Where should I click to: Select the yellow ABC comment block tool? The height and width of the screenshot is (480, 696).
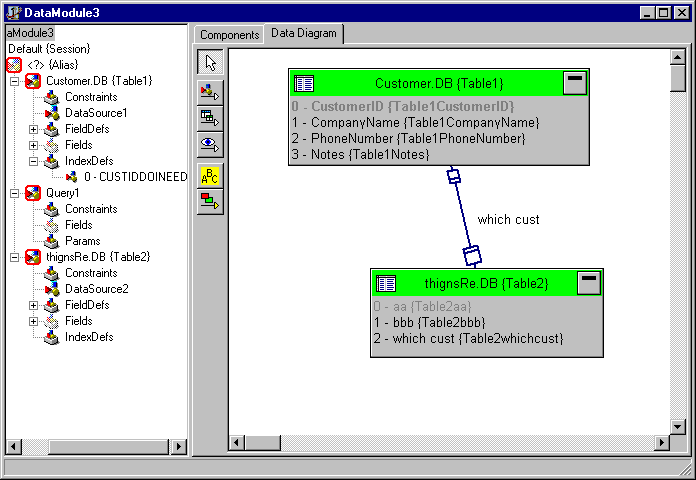pos(210,176)
